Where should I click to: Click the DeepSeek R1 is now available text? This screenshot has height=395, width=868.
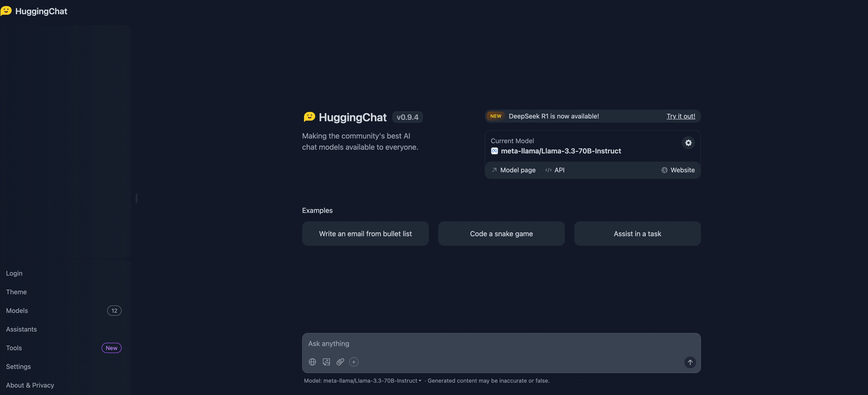point(554,116)
